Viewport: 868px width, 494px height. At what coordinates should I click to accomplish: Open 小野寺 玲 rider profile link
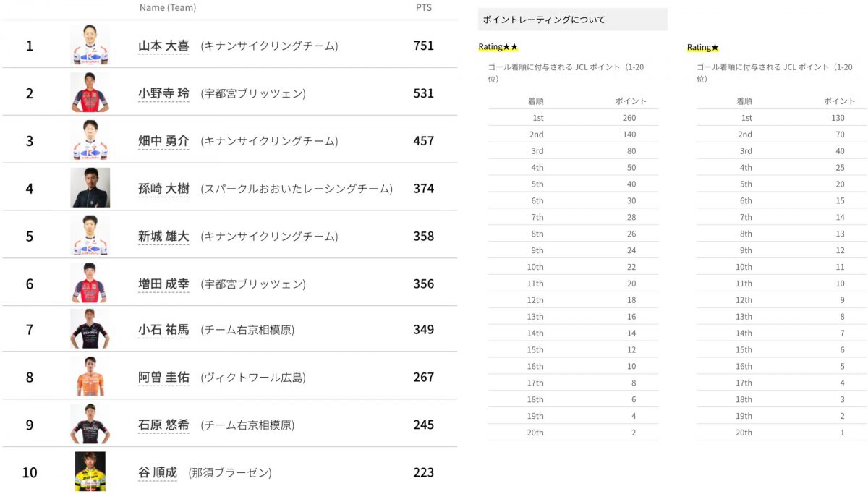point(163,93)
